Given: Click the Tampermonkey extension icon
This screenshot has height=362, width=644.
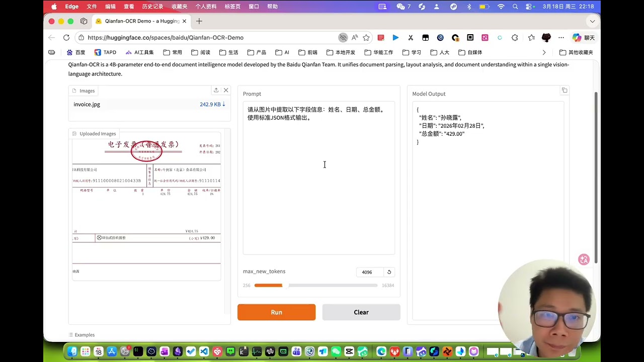Looking at the screenshot, I should pyautogui.click(x=426, y=38).
